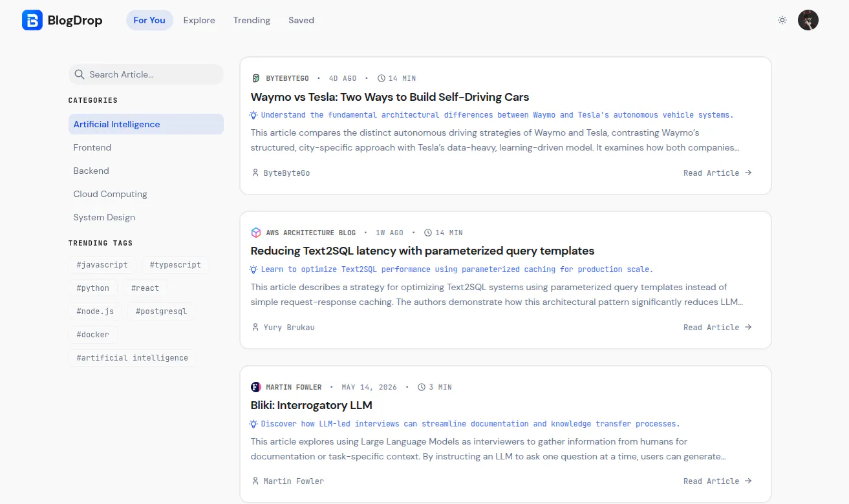
Task: Select the #postgresql tag
Action: tap(161, 311)
